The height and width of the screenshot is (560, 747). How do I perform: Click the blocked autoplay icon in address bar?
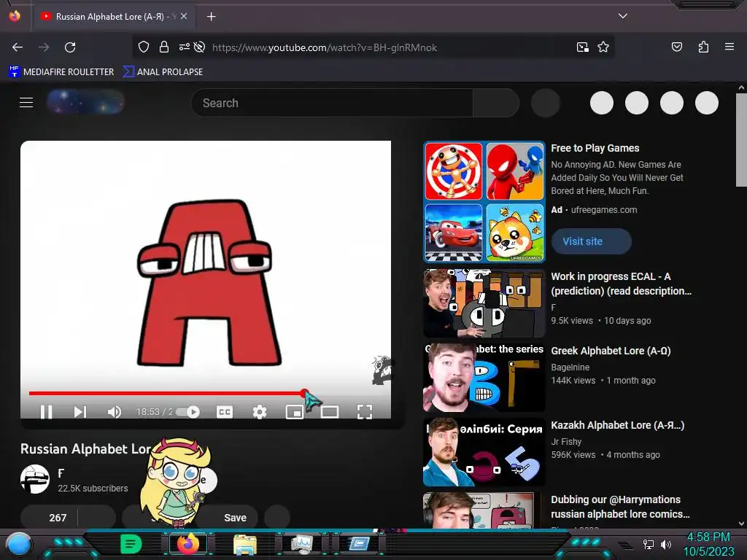[x=200, y=47]
